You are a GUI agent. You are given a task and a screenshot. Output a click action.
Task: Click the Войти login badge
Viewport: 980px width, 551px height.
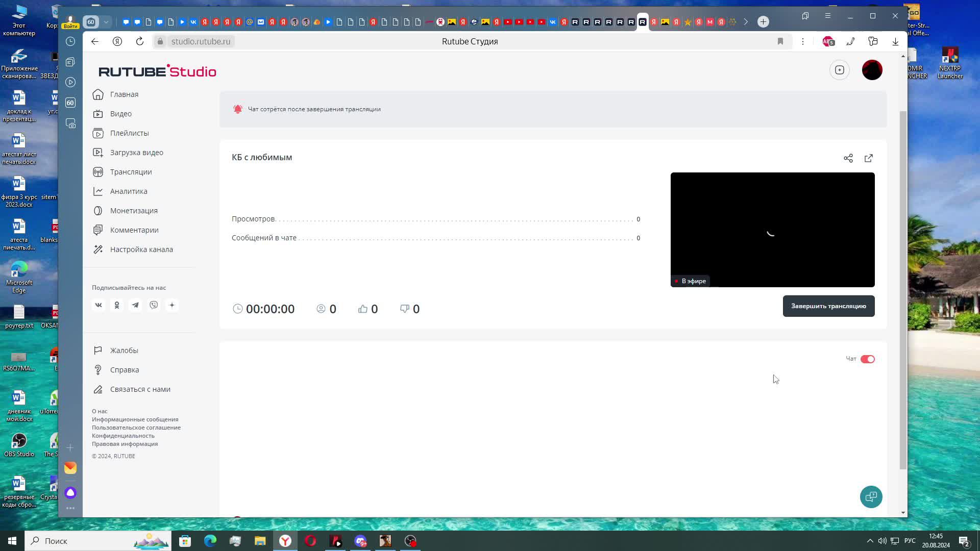click(x=70, y=26)
